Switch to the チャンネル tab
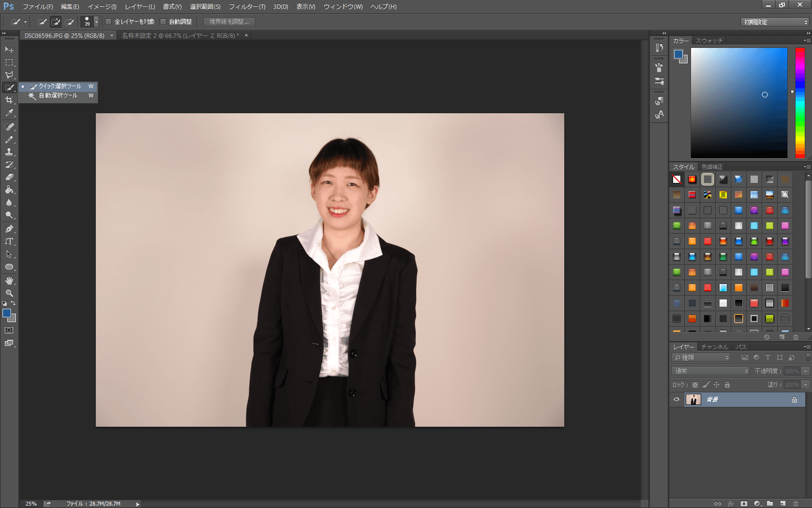Viewport: 812px width, 508px height. click(x=715, y=347)
